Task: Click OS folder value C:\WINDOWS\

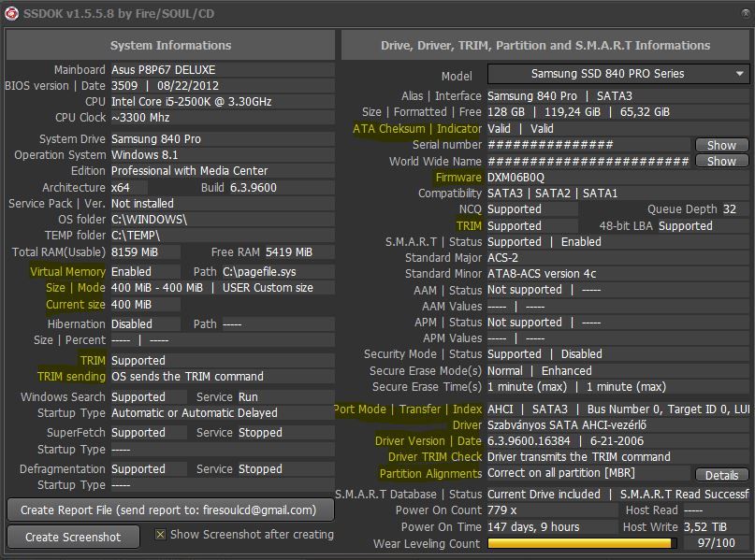Action: (149, 220)
